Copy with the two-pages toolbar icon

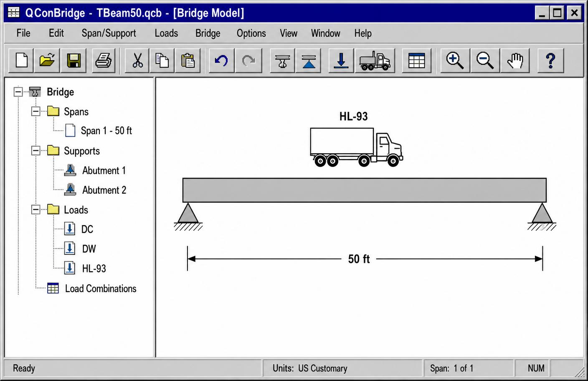click(162, 61)
